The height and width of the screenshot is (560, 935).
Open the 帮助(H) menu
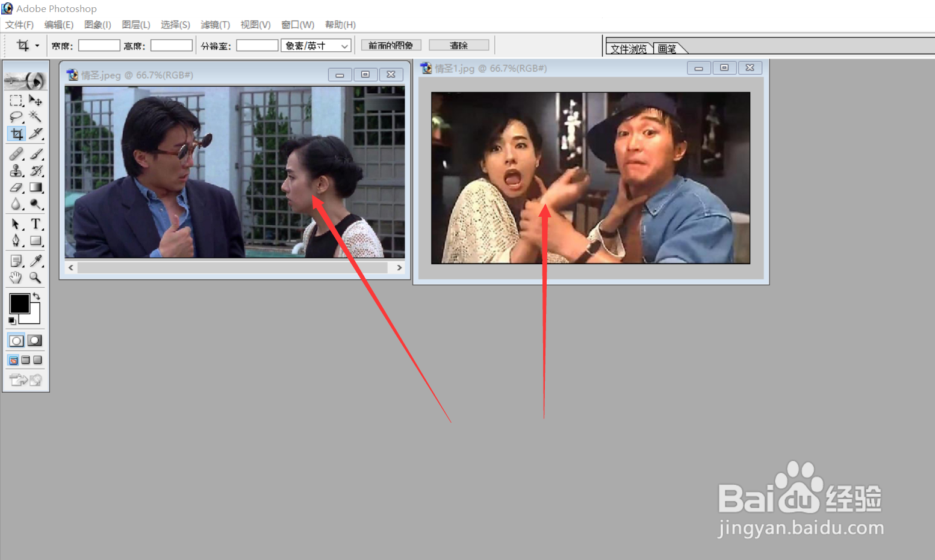coord(340,25)
